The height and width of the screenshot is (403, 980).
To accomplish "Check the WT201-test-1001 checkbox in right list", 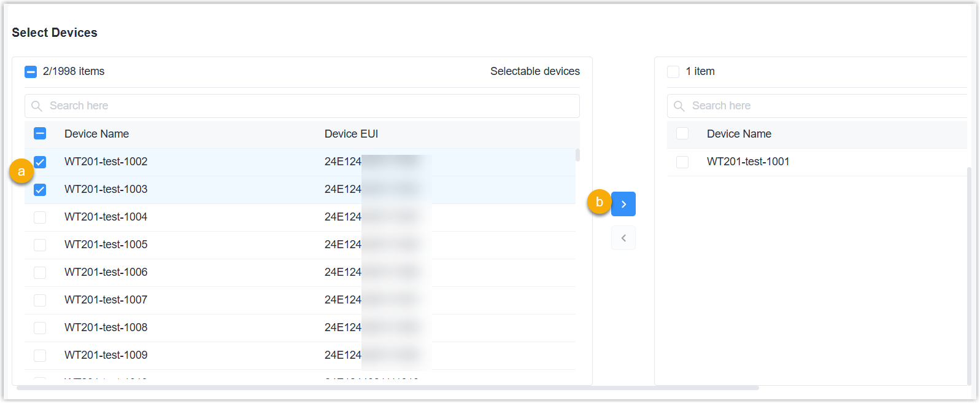I will [682, 162].
